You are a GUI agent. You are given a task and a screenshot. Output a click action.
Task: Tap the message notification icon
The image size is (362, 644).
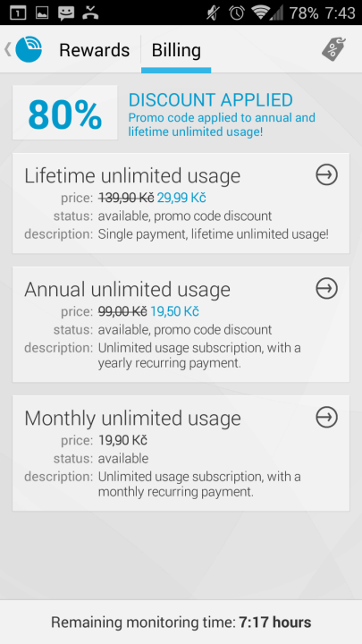point(66,13)
